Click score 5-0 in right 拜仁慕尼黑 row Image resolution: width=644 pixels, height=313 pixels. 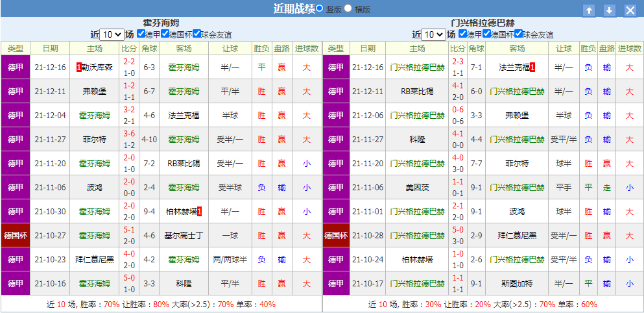457,231
